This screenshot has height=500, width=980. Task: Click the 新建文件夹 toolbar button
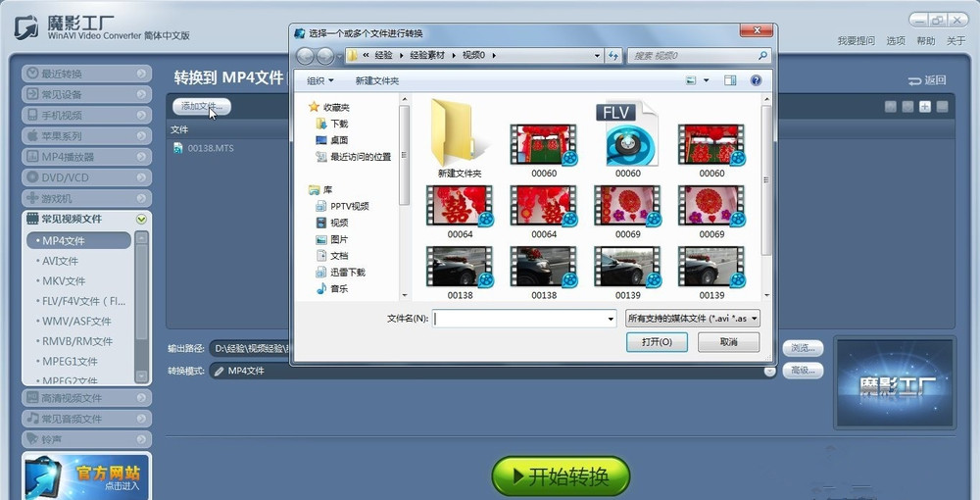377,80
